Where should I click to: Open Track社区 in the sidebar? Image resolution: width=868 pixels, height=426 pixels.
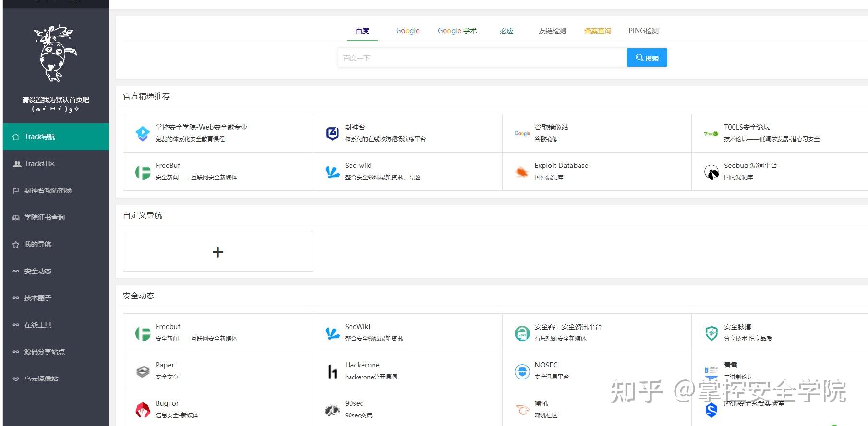point(56,164)
